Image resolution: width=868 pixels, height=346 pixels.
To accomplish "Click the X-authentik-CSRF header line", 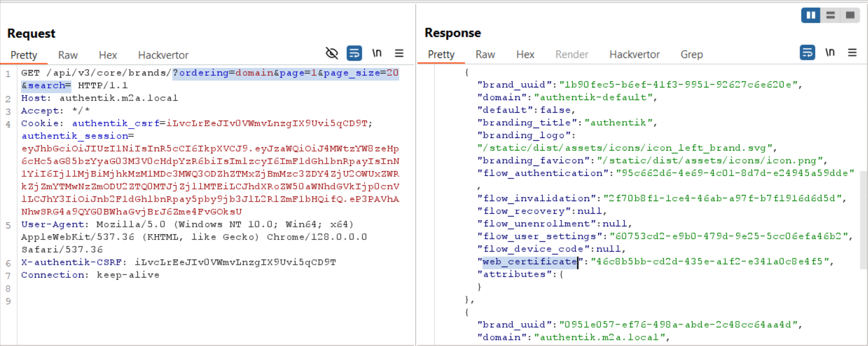I will 178,262.
